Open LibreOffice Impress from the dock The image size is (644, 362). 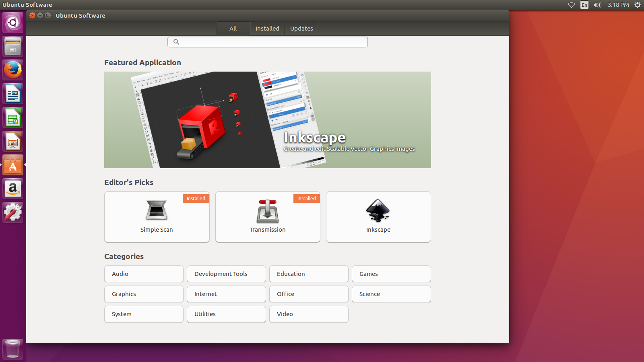click(13, 141)
